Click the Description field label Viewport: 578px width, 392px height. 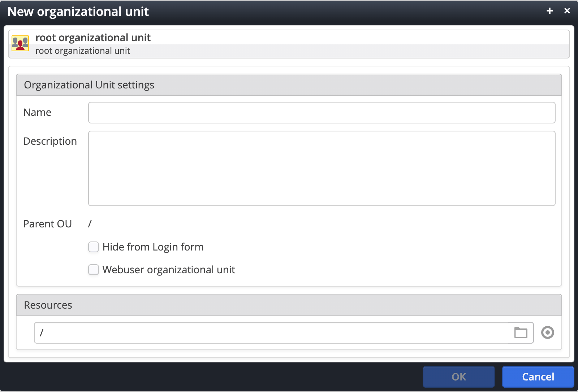point(50,141)
